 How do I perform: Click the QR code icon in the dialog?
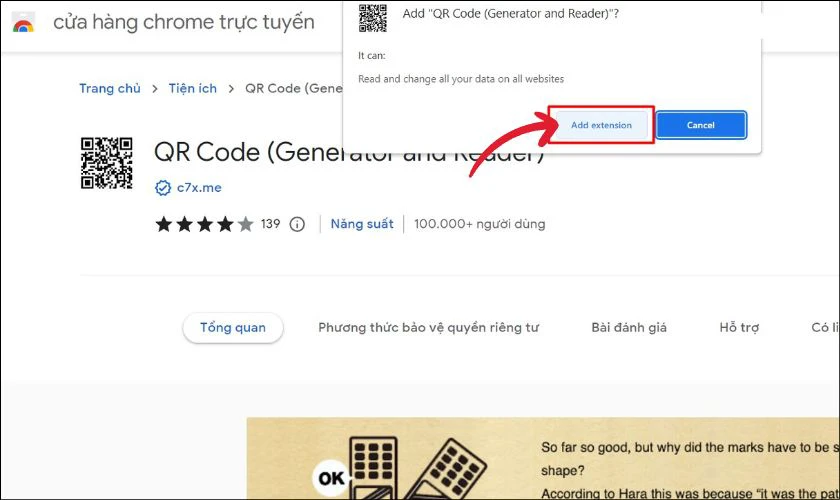[373, 18]
